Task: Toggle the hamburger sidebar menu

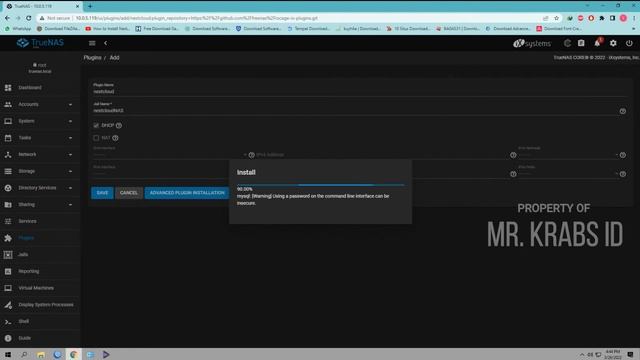Action: tap(92, 43)
